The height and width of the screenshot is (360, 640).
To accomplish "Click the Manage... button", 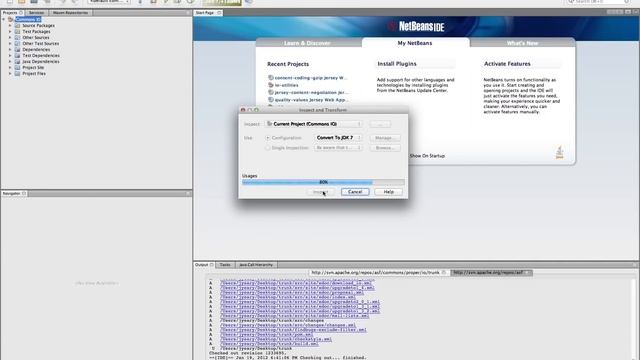I will 384,138.
